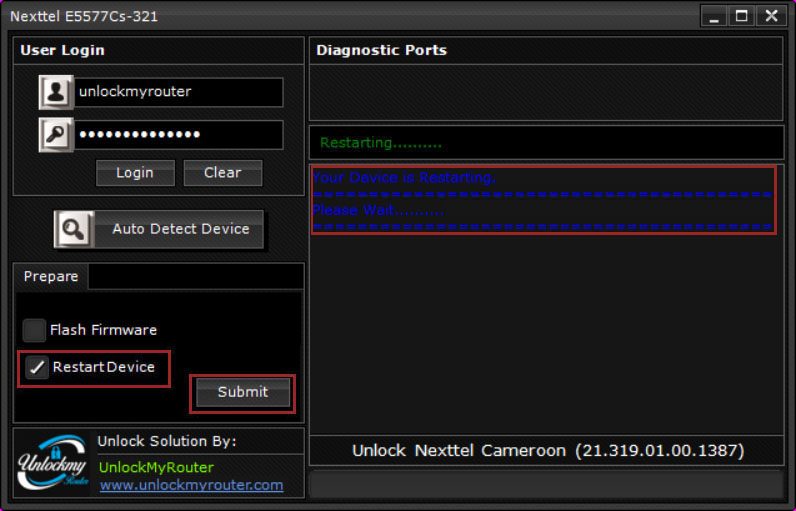This screenshot has height=511, width=796.
Task: Click Auto Detect Device button
Action: (159, 229)
